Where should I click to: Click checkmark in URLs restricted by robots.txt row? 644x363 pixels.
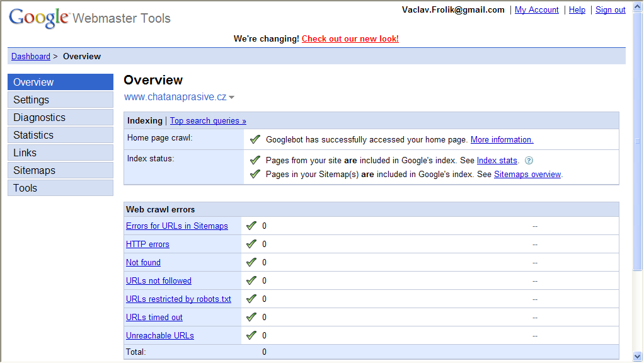point(251,299)
